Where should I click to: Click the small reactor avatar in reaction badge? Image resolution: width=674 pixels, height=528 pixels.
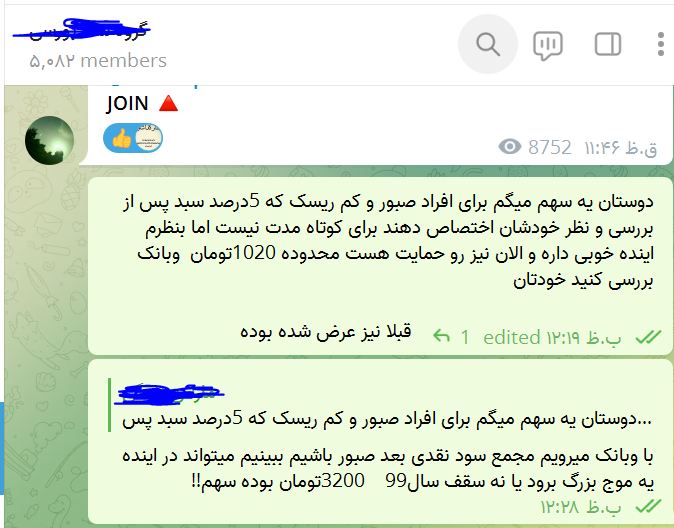click(149, 138)
